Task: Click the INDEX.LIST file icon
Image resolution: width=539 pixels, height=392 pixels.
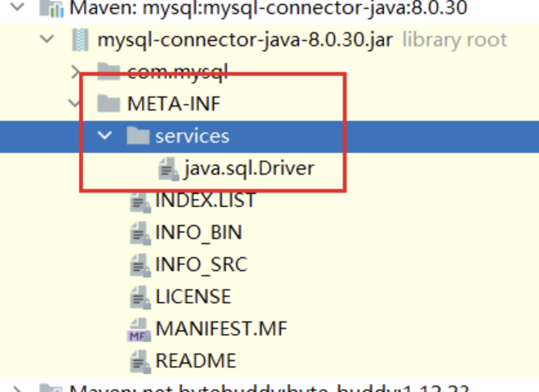Action: click(x=140, y=201)
